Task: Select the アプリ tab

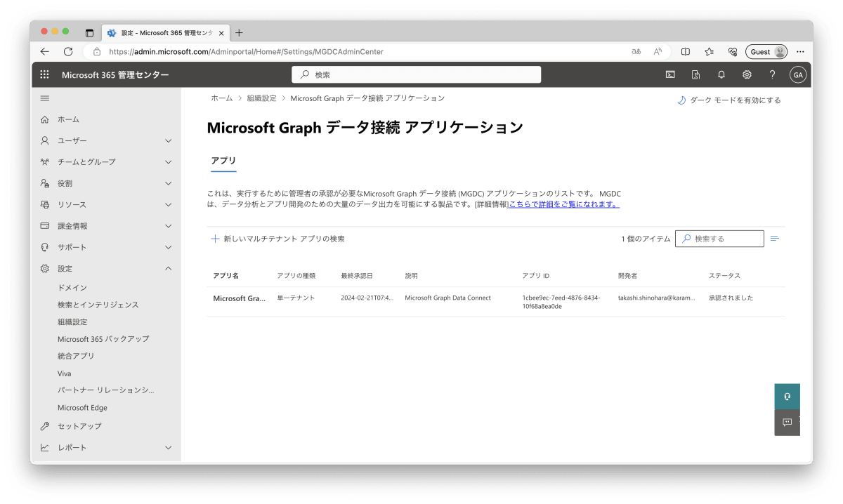Action: point(223,161)
